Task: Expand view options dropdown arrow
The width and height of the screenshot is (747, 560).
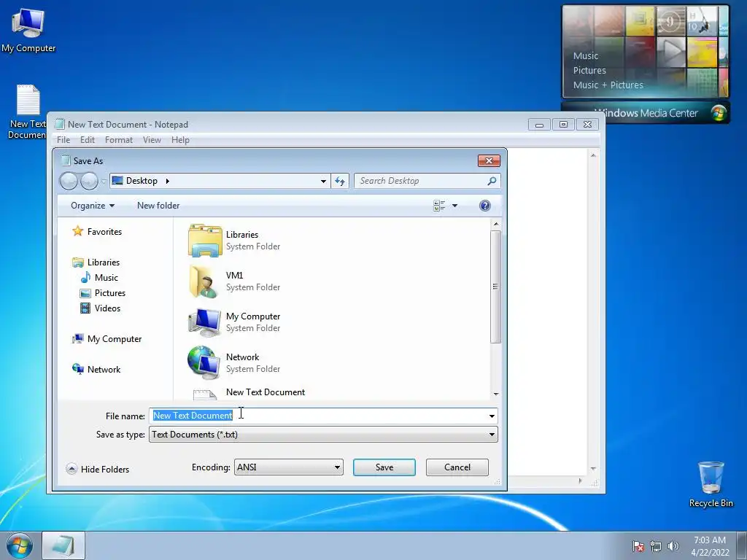Action: 454,206
